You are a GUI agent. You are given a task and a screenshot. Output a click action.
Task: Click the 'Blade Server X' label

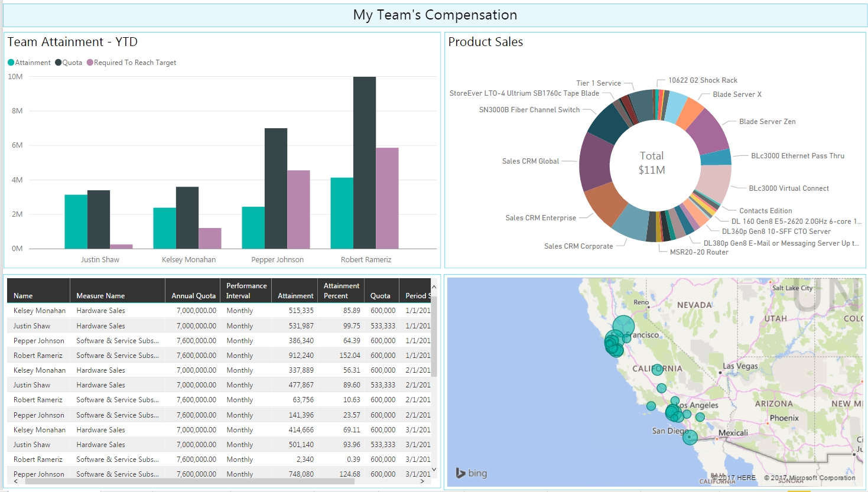[737, 95]
